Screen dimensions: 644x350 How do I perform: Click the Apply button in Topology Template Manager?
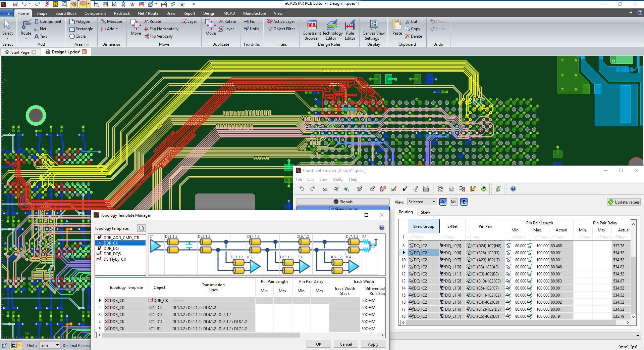pos(373,344)
